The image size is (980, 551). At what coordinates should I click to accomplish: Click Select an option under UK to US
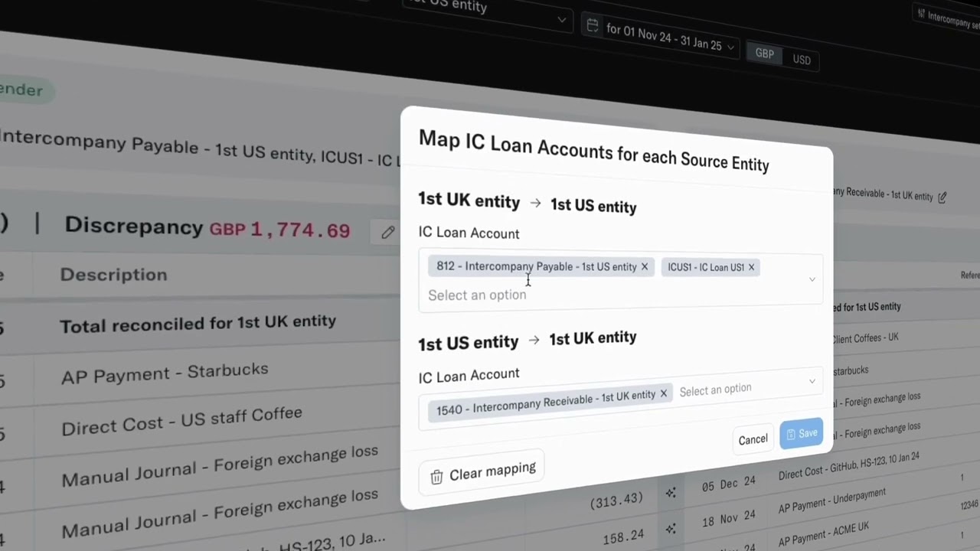tap(477, 295)
